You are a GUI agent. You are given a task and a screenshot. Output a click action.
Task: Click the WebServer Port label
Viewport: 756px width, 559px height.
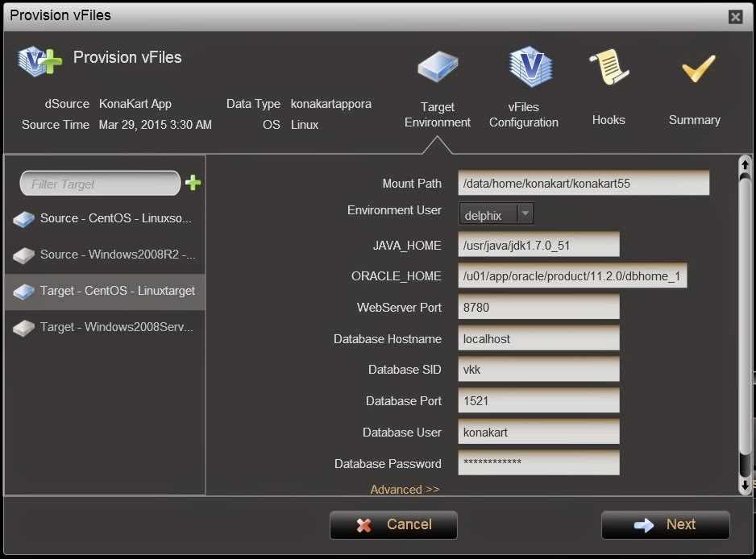(x=399, y=308)
